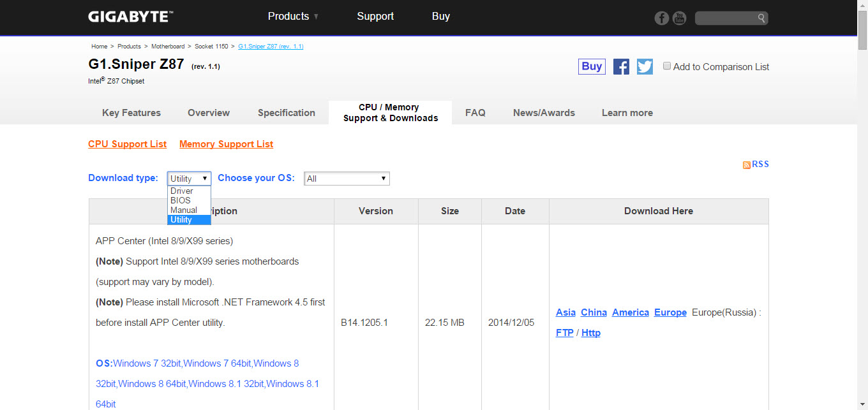Open GIGABYTE YouTube channel icon
868x410 pixels.
pos(679,18)
